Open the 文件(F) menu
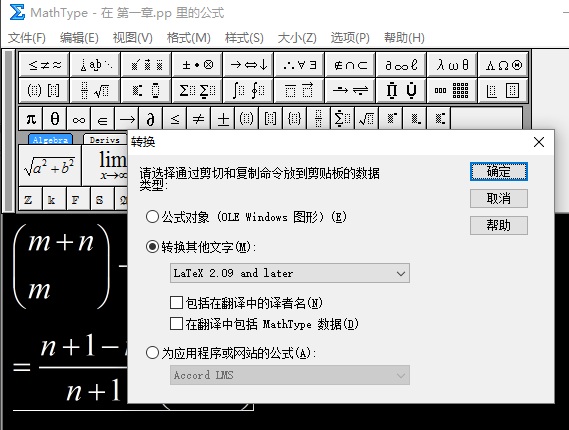The width and height of the screenshot is (569, 430). pos(27,37)
